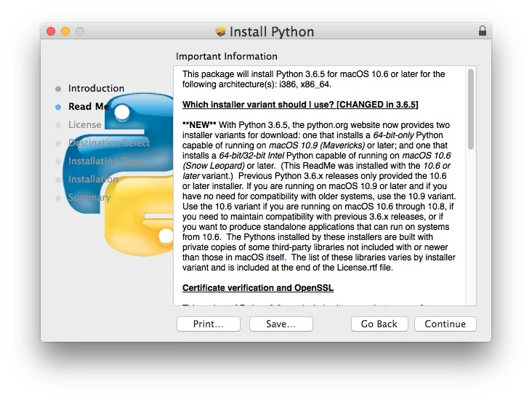Select the License step in sidebar
The height and width of the screenshot is (400, 532).
pos(84,124)
